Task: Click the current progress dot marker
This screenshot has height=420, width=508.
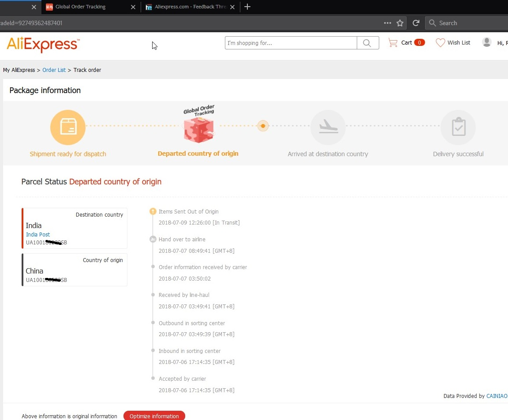Action: (x=263, y=126)
